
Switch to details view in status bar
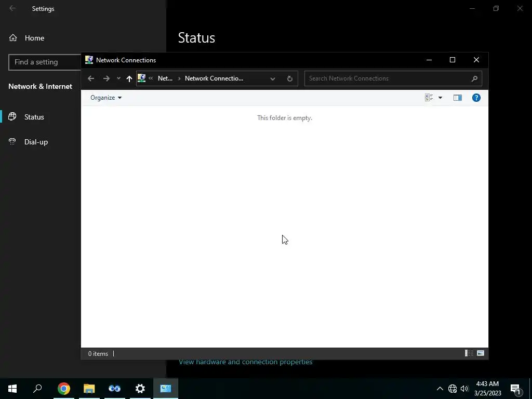469,353
